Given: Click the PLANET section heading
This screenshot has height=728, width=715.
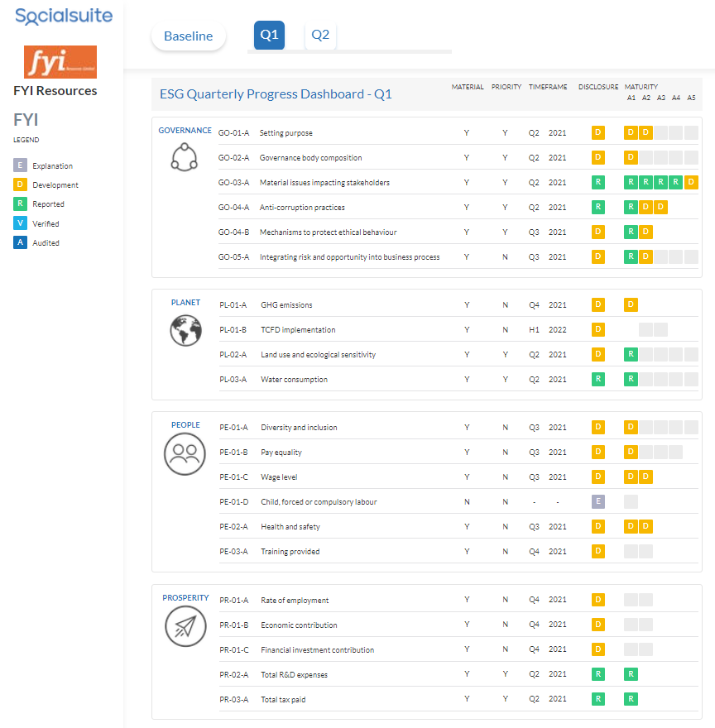Looking at the screenshot, I should 185,303.
